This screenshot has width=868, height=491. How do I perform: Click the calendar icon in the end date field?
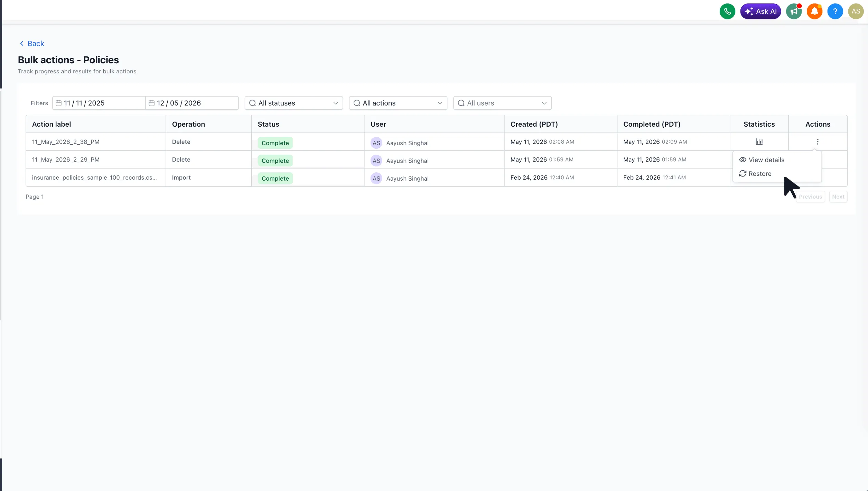[151, 103]
